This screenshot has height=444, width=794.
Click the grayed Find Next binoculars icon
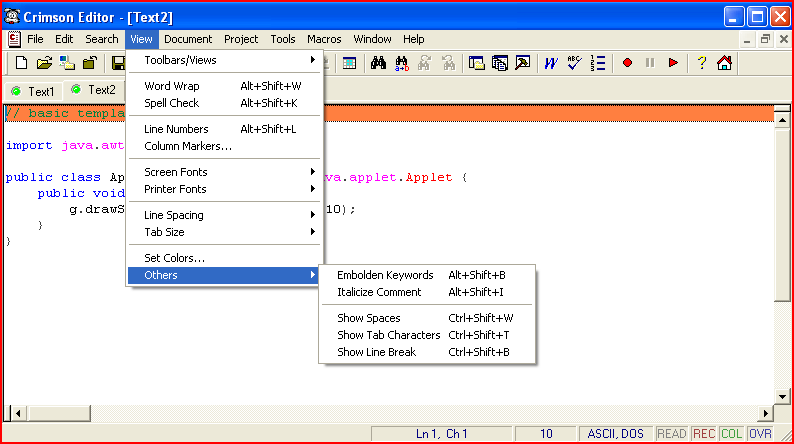424,63
